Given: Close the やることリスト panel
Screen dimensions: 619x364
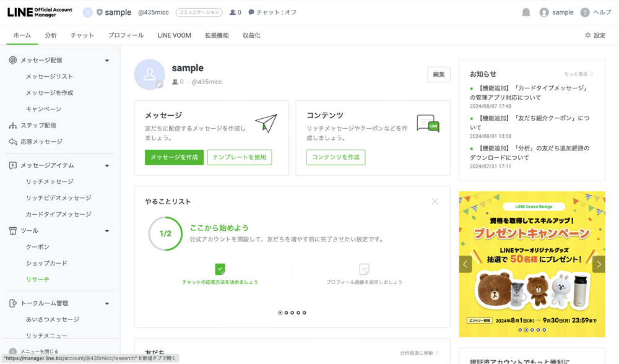Looking at the screenshot, I should (435, 201).
